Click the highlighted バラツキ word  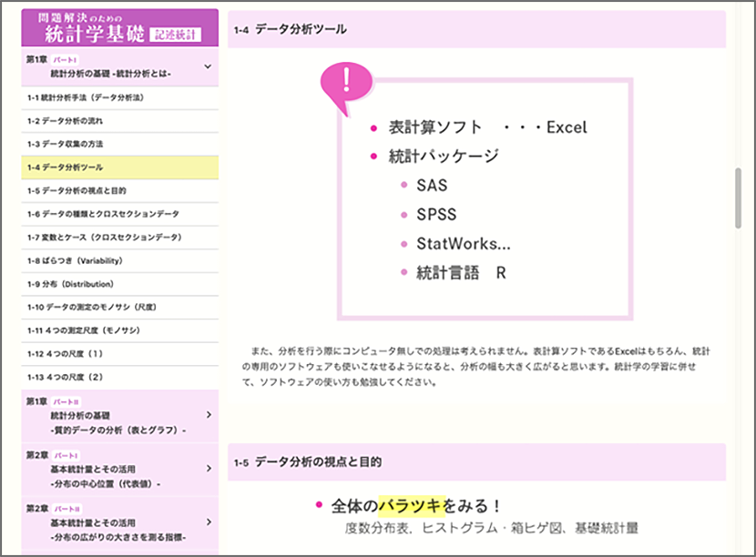click(x=410, y=506)
